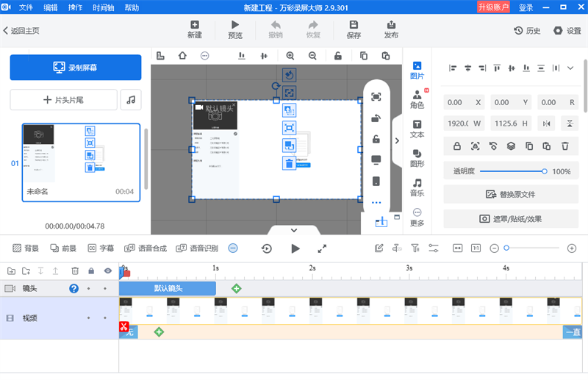Image resolution: width=588 pixels, height=380 pixels.
Task: Click the 升级账户 button
Action: (x=493, y=7)
